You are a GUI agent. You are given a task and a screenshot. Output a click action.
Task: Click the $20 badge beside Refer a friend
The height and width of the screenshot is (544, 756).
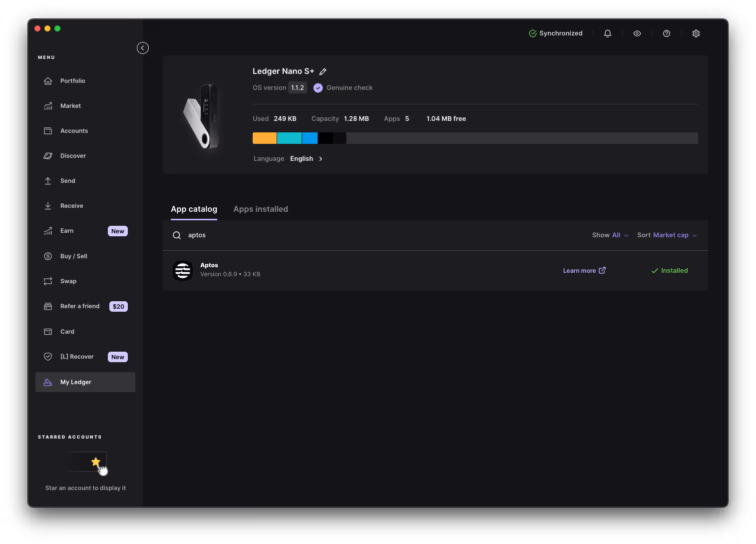pos(118,307)
